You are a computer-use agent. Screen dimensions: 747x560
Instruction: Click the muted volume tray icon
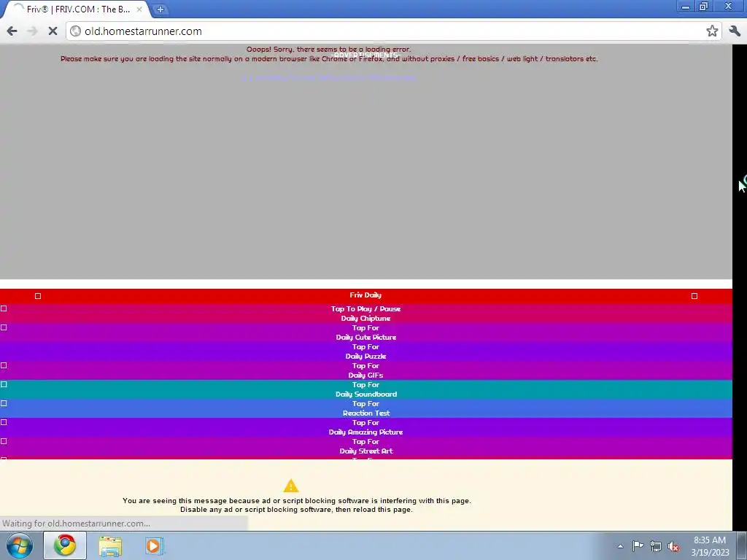tap(673, 547)
